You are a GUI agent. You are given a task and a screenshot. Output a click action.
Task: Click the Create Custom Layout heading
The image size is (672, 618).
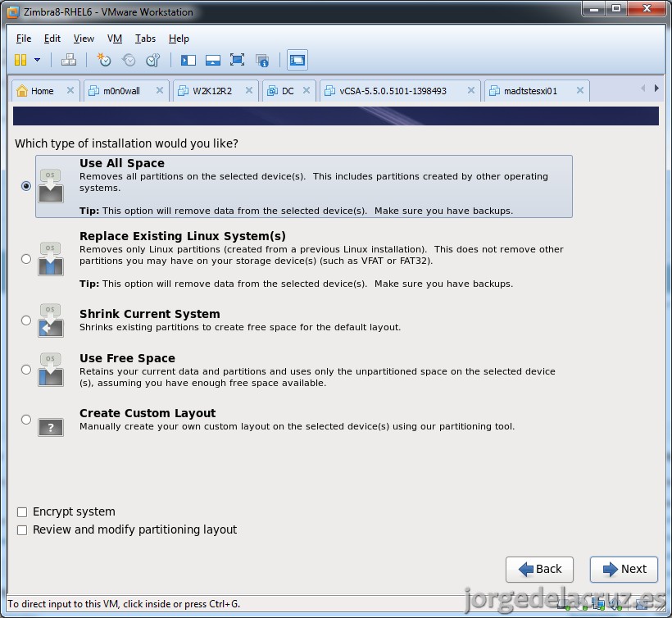148,413
